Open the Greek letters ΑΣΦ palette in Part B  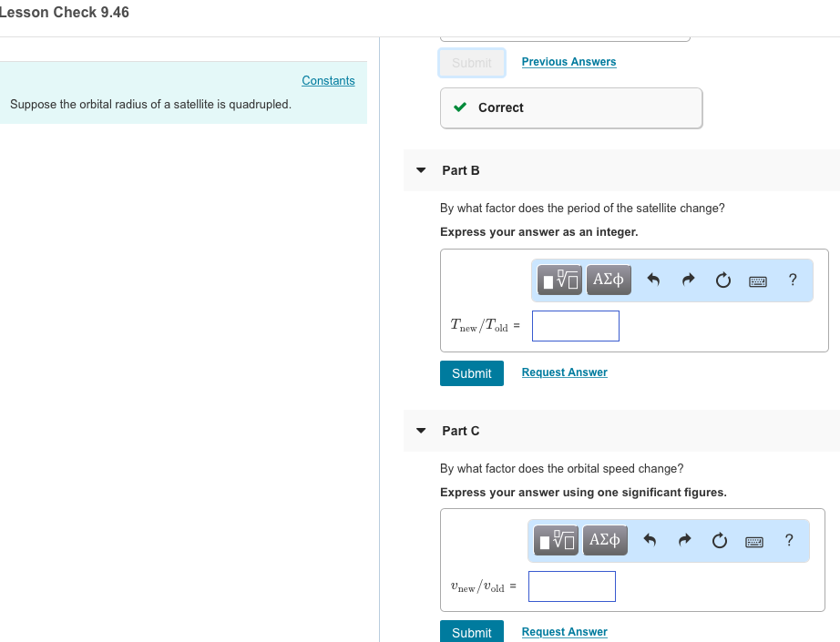click(608, 280)
